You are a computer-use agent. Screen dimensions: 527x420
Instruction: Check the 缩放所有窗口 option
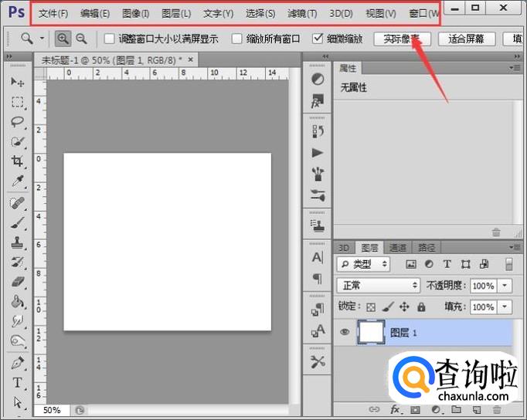pyautogui.click(x=237, y=39)
